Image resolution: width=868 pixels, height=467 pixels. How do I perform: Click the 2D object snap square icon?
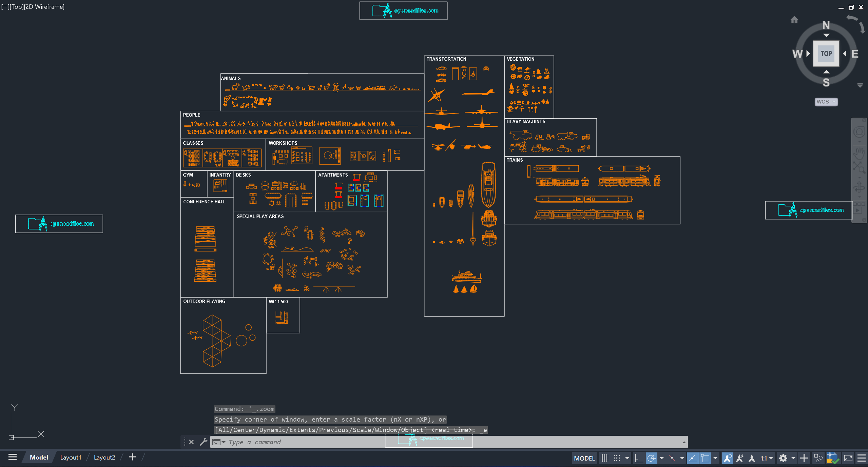705,459
